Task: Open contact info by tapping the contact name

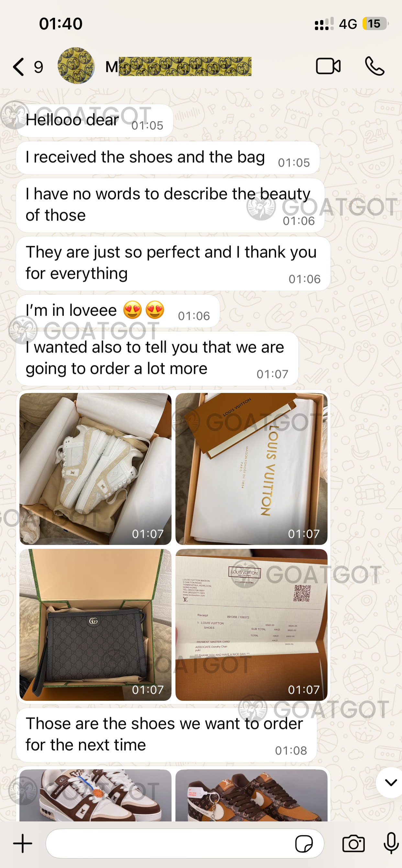Action: [x=178, y=66]
